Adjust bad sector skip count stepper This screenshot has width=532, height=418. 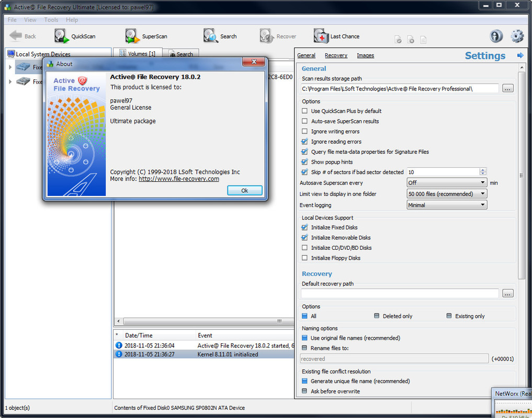pyautogui.click(x=483, y=172)
